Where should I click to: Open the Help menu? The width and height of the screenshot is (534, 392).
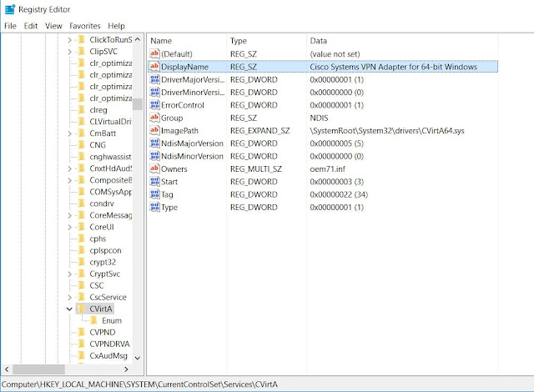coord(117,26)
